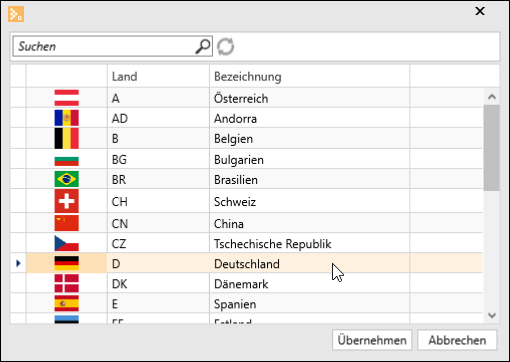510x362 pixels.
Task: Click the scrollbar down arrow
Action: (492, 315)
